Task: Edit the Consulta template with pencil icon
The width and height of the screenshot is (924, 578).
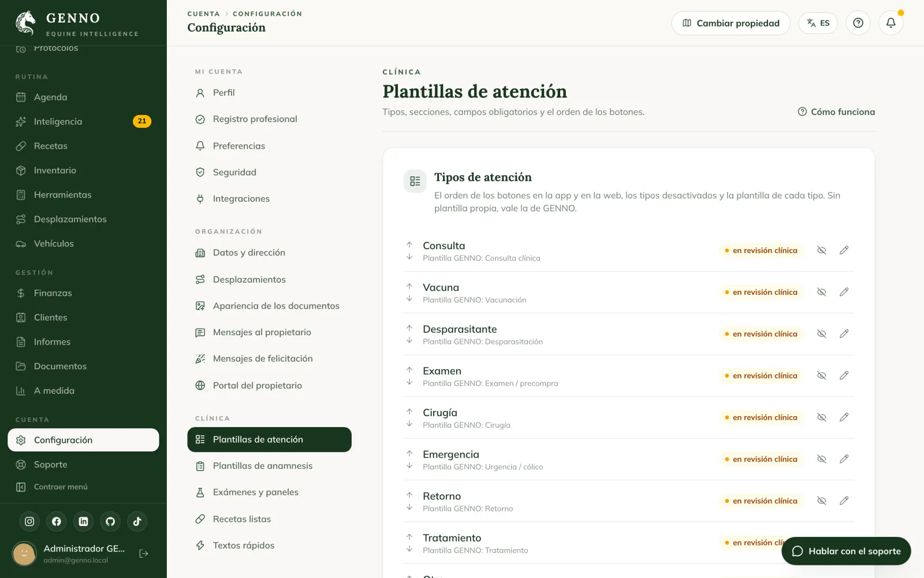Action: click(844, 250)
